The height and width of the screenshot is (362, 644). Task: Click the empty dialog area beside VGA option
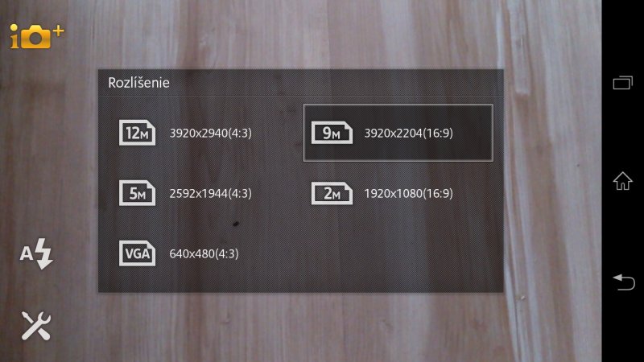click(398, 253)
